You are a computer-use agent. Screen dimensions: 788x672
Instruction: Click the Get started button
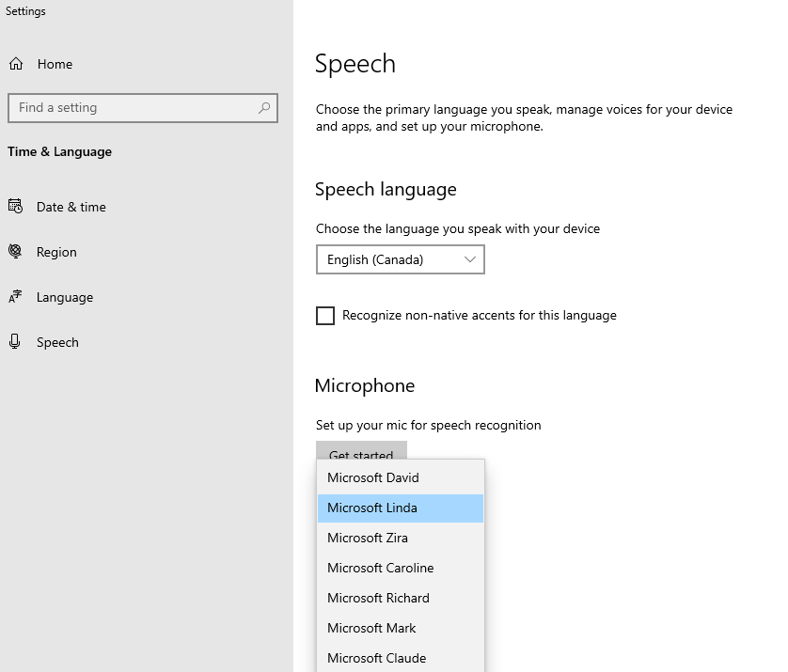pyautogui.click(x=361, y=453)
